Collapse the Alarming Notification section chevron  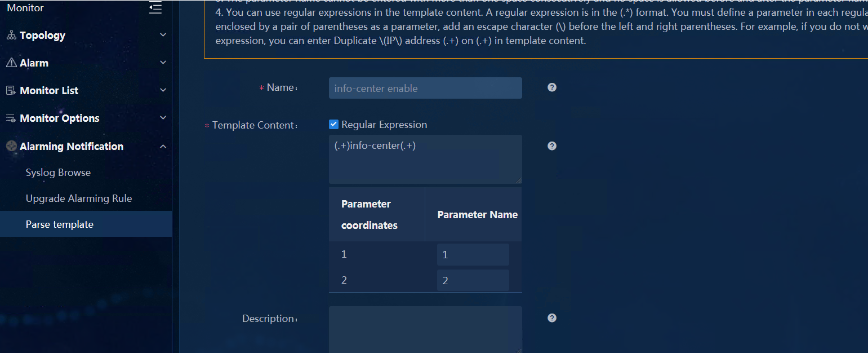163,147
